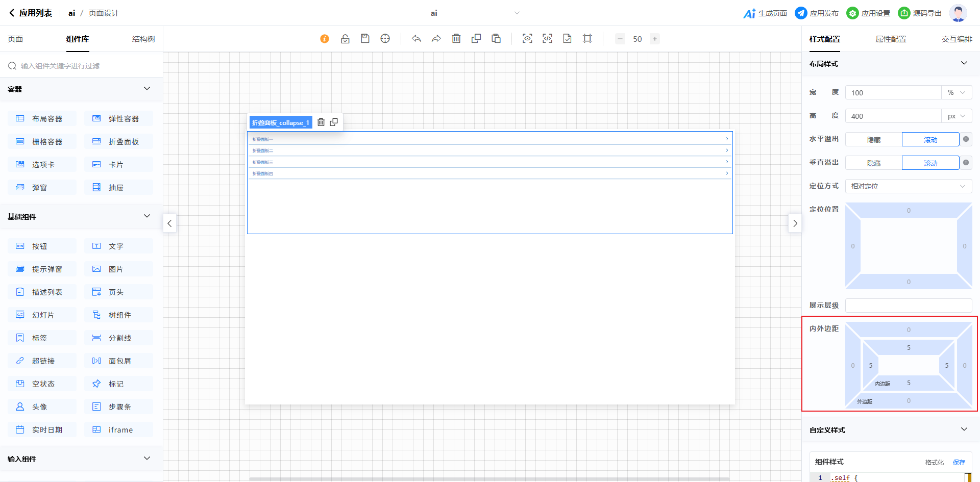Open the height unit px dropdown
Viewport: 980px width, 482px height.
pyautogui.click(x=956, y=116)
